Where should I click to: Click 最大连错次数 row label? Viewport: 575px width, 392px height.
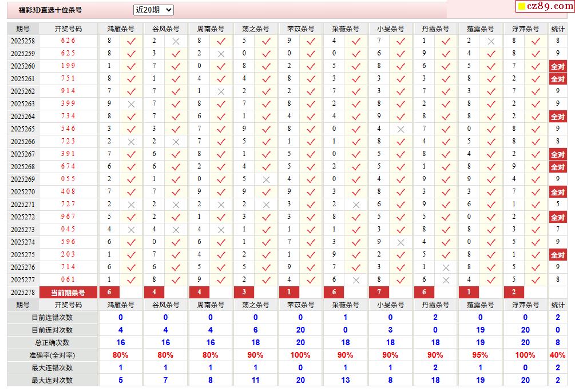click(x=52, y=368)
